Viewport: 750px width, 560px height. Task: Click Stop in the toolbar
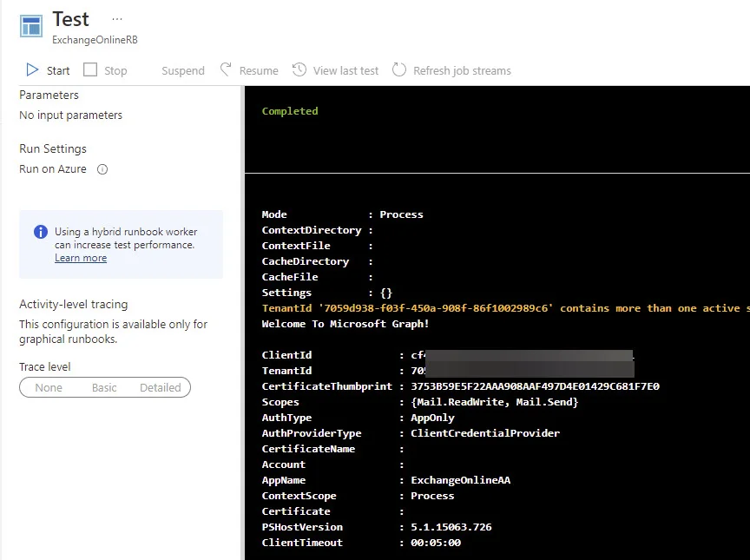click(115, 71)
